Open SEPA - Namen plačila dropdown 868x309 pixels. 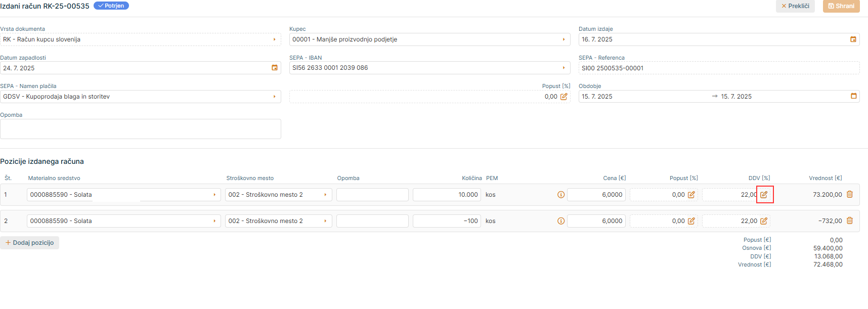coord(275,97)
